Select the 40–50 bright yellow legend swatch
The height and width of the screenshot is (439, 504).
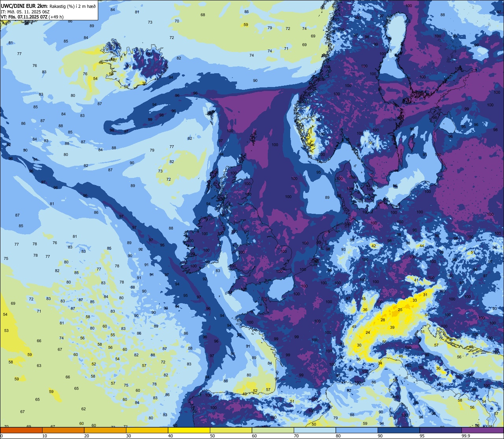(189, 430)
